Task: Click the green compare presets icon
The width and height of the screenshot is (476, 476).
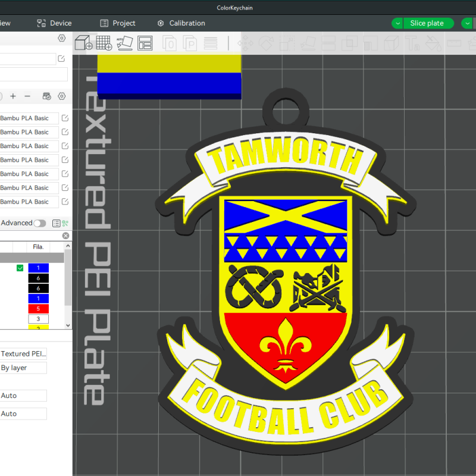Action: pyautogui.click(x=65, y=224)
